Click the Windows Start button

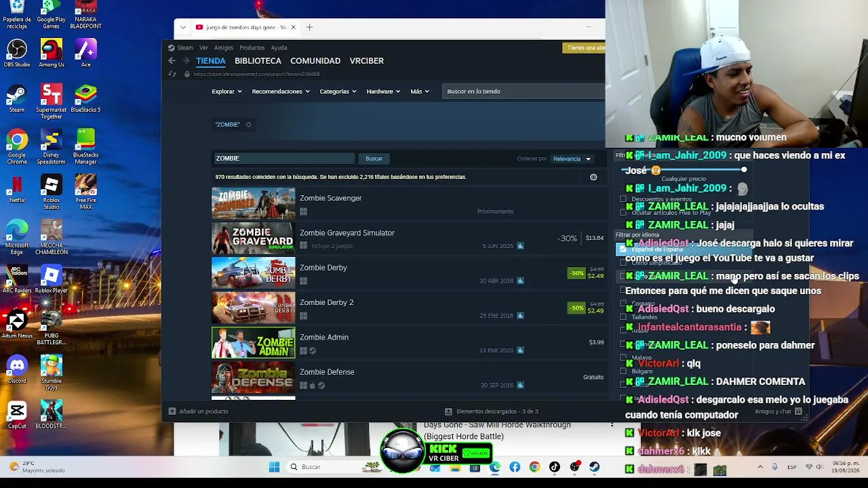point(274,467)
